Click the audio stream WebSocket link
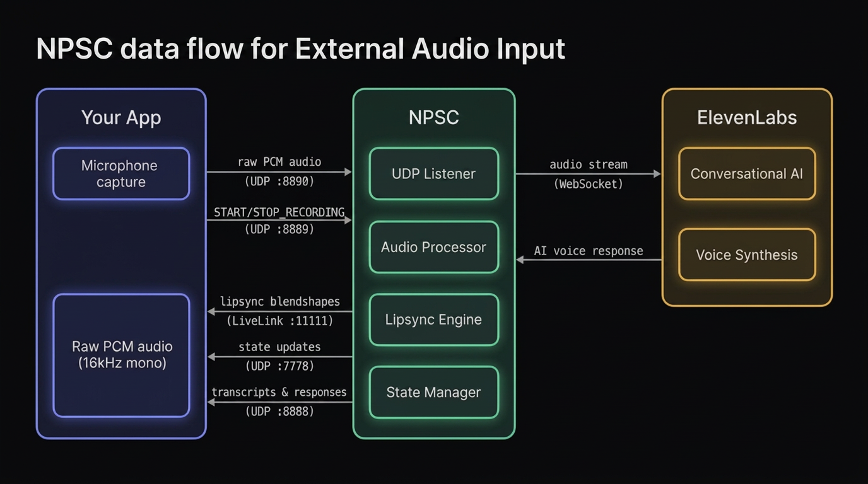 tap(588, 174)
